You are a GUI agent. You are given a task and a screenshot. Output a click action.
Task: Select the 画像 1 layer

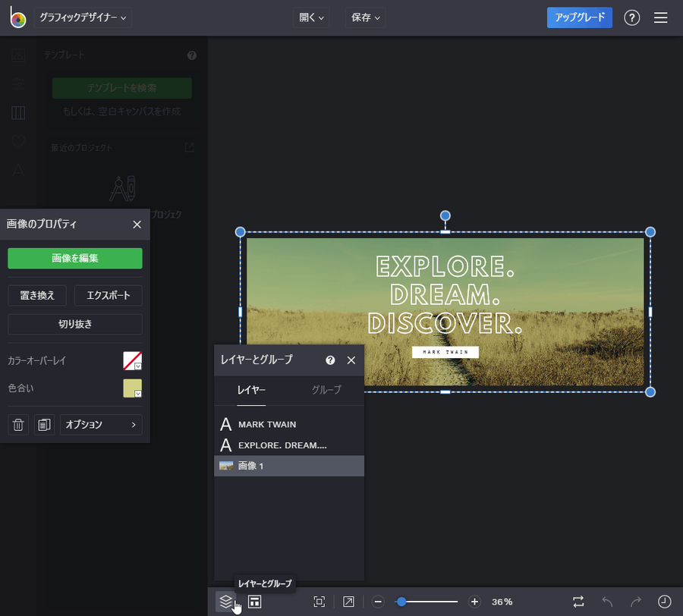[289, 466]
